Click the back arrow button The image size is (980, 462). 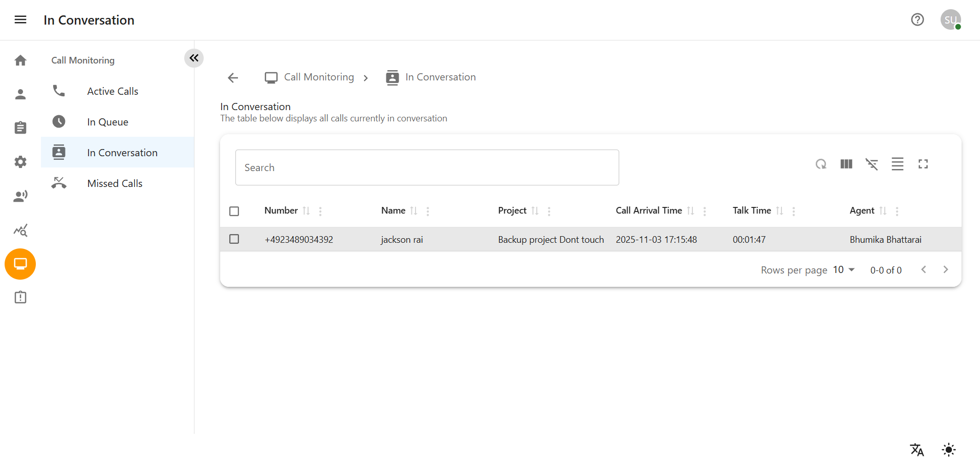[x=233, y=77]
